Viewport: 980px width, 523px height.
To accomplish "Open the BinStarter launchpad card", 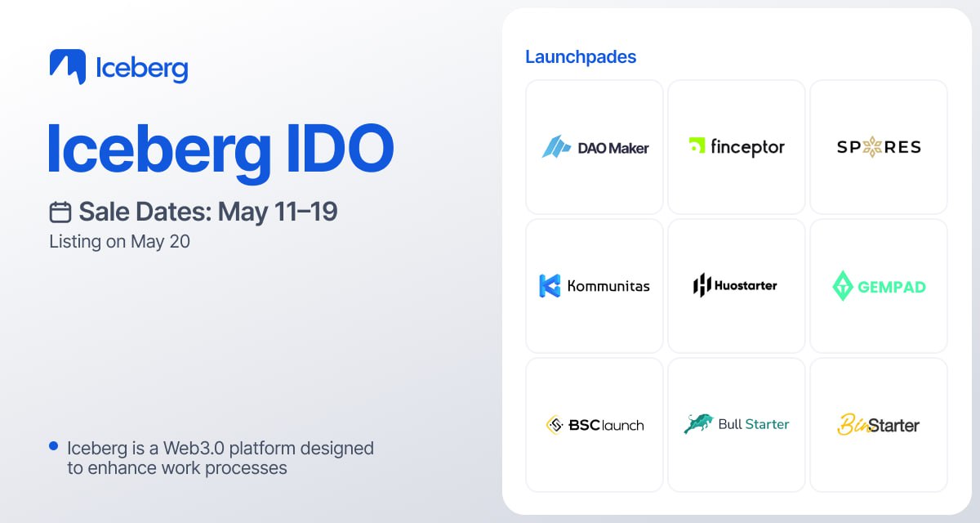I will pyautogui.click(x=879, y=425).
